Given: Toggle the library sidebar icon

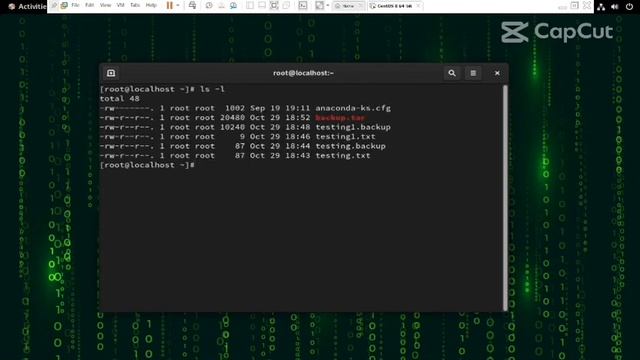Looking at the screenshot, I should coord(250,5).
